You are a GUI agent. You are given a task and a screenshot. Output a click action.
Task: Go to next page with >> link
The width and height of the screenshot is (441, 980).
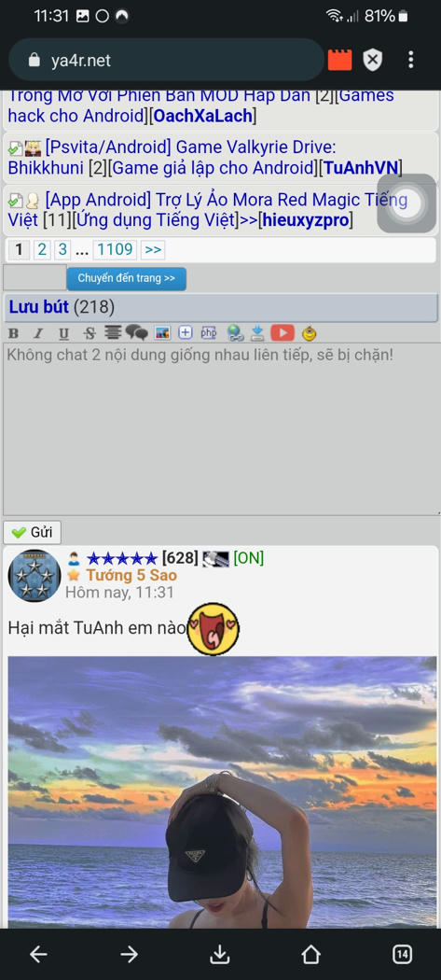pos(152,250)
